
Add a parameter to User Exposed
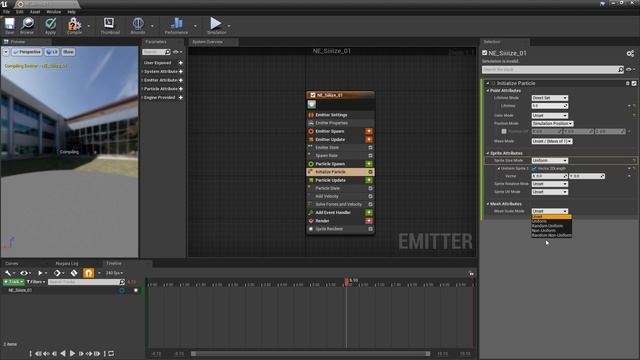180,63
